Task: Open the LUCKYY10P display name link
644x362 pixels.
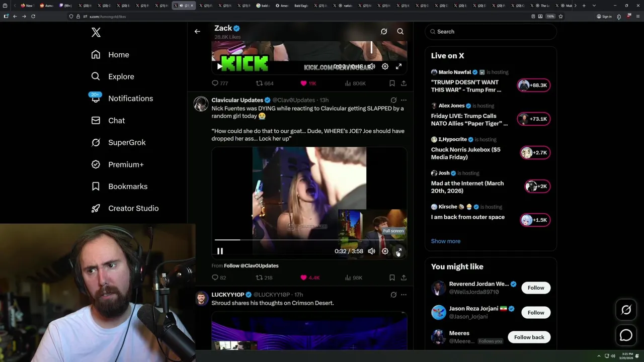Action: click(228, 295)
